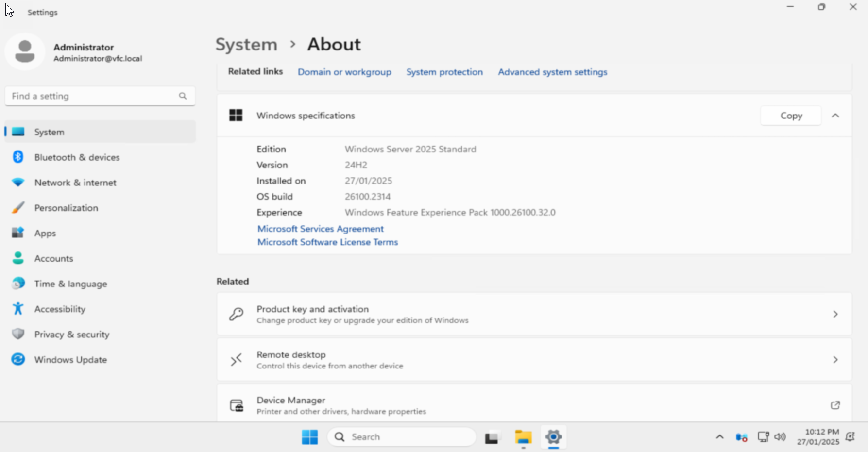Viewport: 868px width, 452px height.
Task: Copy the Windows specifications
Action: [x=791, y=116]
